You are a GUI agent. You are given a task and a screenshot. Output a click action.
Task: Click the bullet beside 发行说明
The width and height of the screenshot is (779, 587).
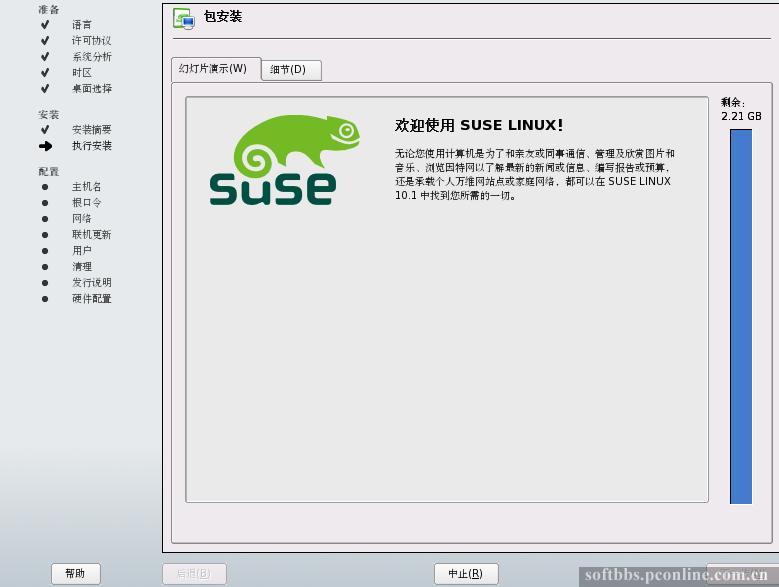click(x=45, y=283)
